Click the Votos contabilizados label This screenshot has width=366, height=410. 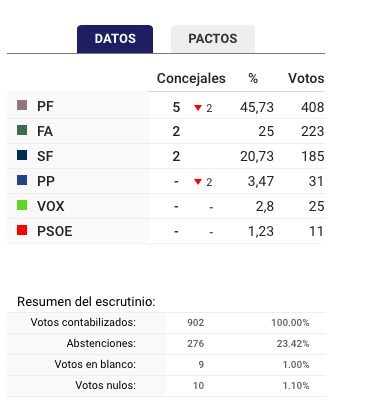[83, 322]
